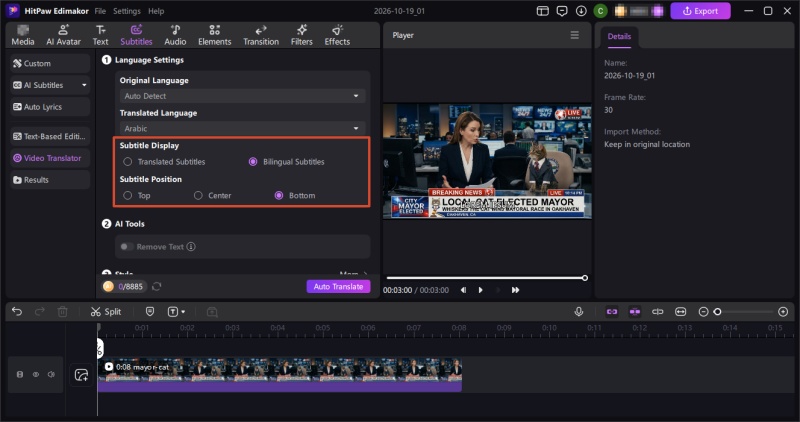Switch to the Details tab
The width and height of the screenshot is (800, 422).
(619, 37)
